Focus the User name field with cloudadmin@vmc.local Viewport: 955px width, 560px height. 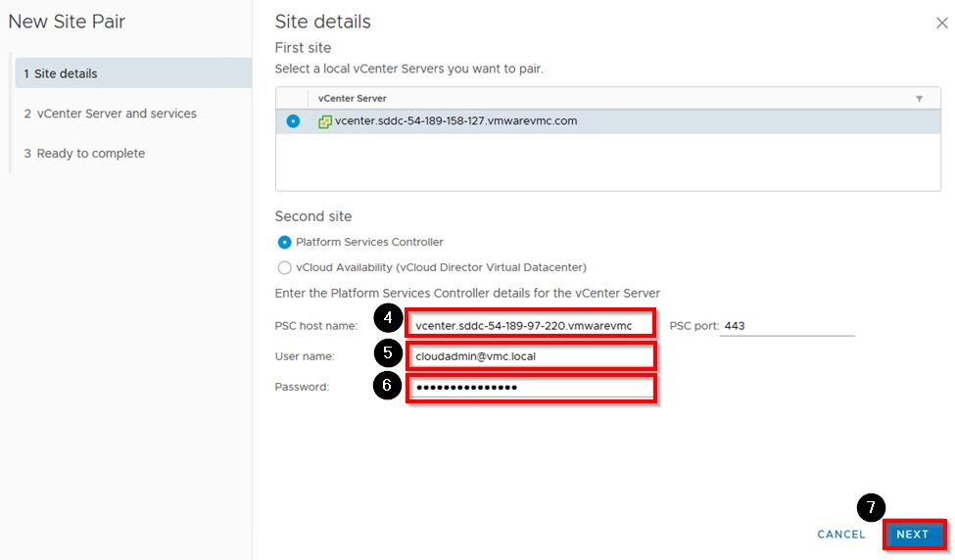[x=529, y=356]
